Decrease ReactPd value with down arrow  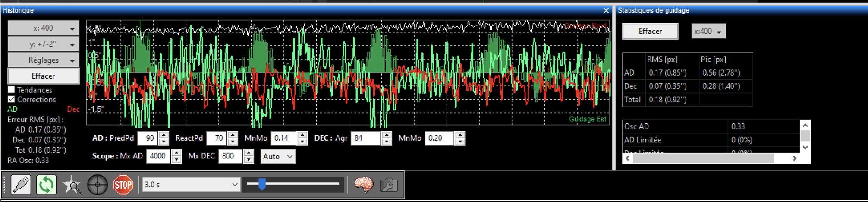pos(233,142)
